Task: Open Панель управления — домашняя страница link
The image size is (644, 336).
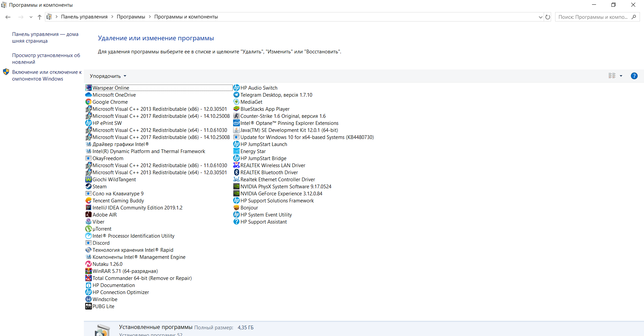Action: (45, 37)
